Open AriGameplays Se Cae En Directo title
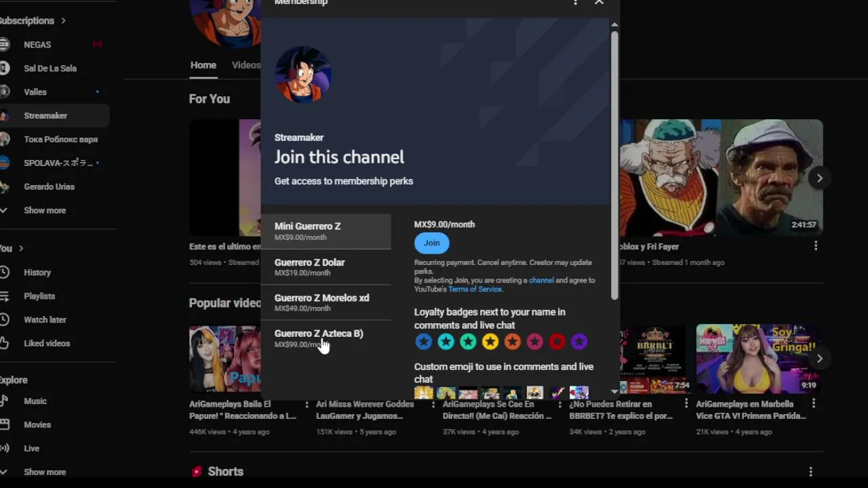The width and height of the screenshot is (868, 488). click(497, 409)
